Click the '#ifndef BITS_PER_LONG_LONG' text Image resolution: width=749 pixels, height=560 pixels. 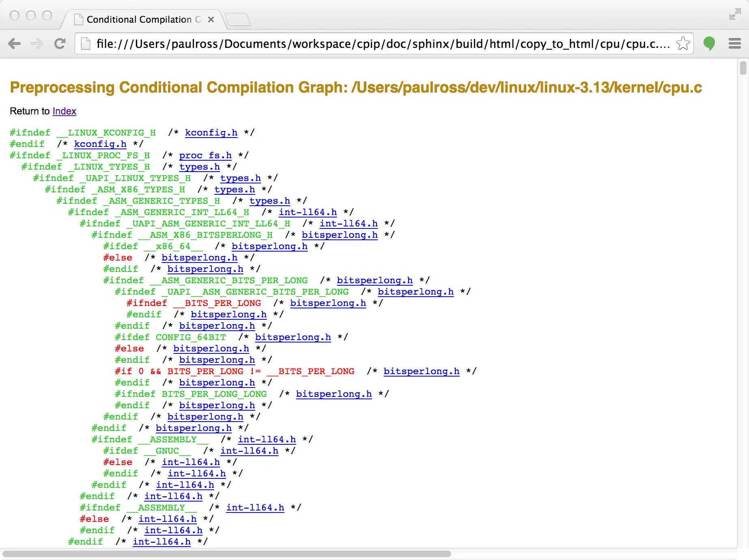pyautogui.click(x=191, y=394)
